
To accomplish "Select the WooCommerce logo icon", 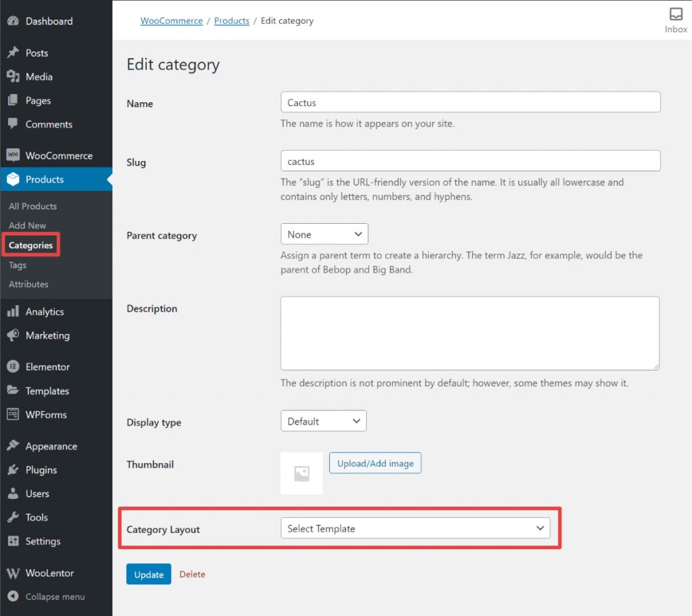I will coord(14,155).
